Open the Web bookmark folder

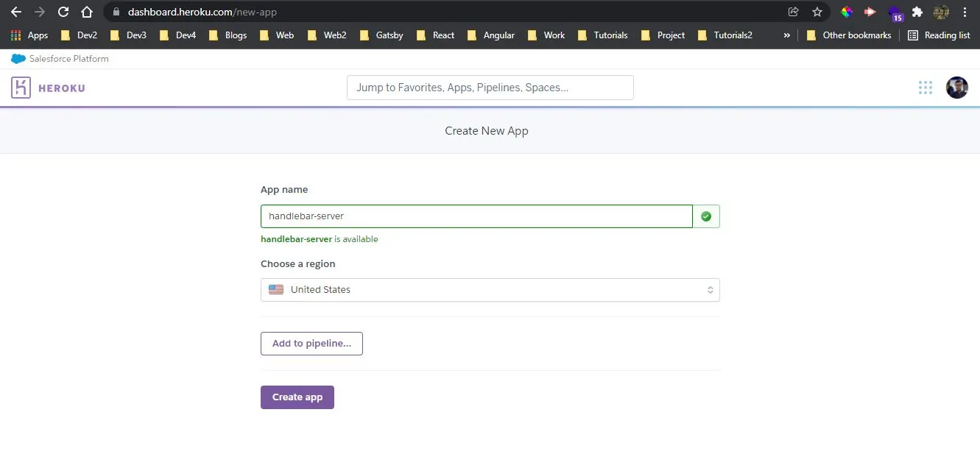277,35
